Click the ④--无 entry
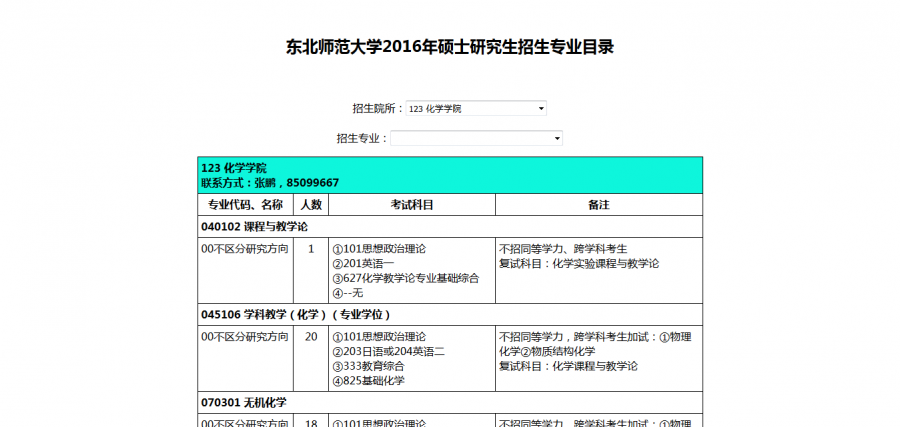The image size is (900, 427). [x=348, y=293]
